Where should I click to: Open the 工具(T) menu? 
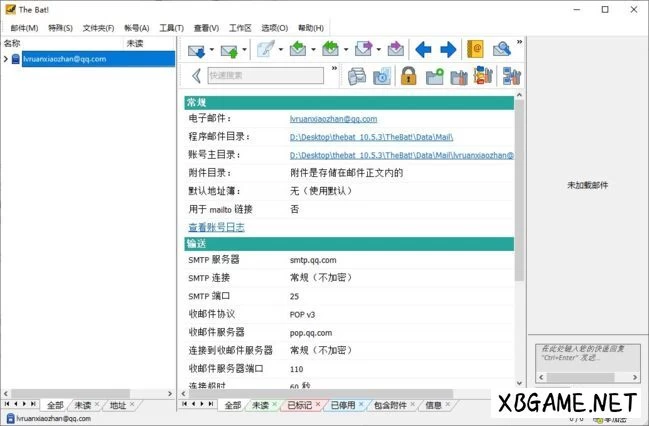[x=171, y=28]
